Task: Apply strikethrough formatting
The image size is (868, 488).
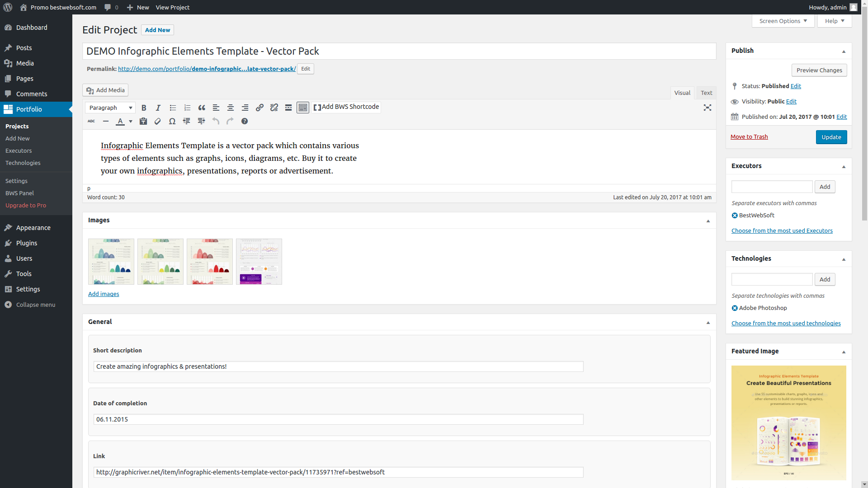Action: click(91, 121)
